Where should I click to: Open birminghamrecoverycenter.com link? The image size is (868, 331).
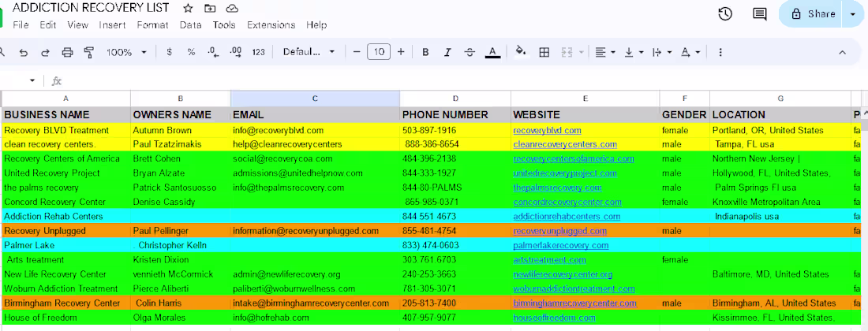[574, 303]
